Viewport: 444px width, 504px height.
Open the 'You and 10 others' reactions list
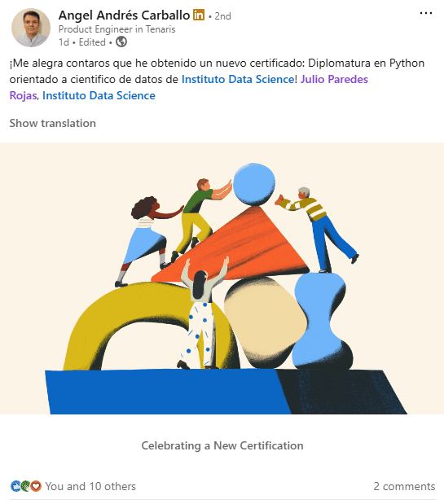click(x=90, y=486)
